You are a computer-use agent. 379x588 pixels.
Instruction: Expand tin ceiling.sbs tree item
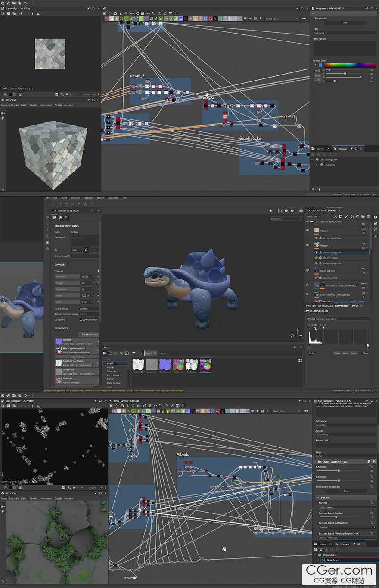(313, 160)
